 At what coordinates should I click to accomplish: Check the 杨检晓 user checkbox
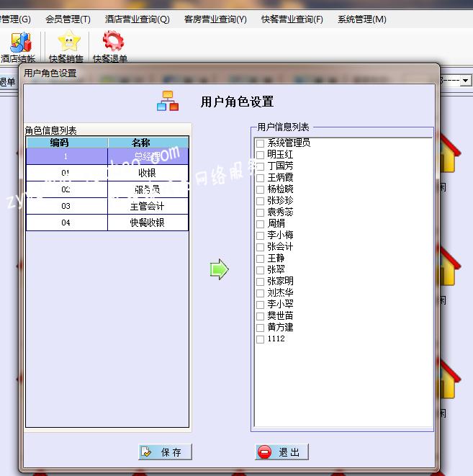coord(260,189)
